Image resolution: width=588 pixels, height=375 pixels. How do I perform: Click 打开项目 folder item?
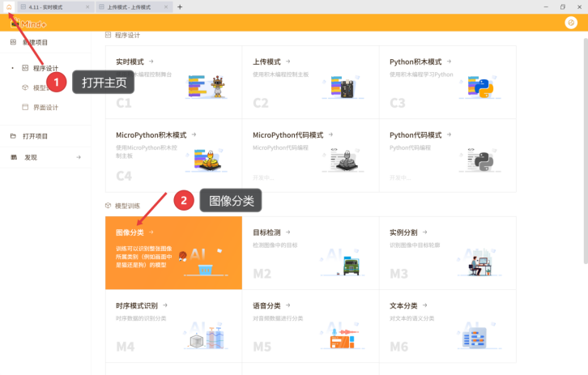(35, 136)
